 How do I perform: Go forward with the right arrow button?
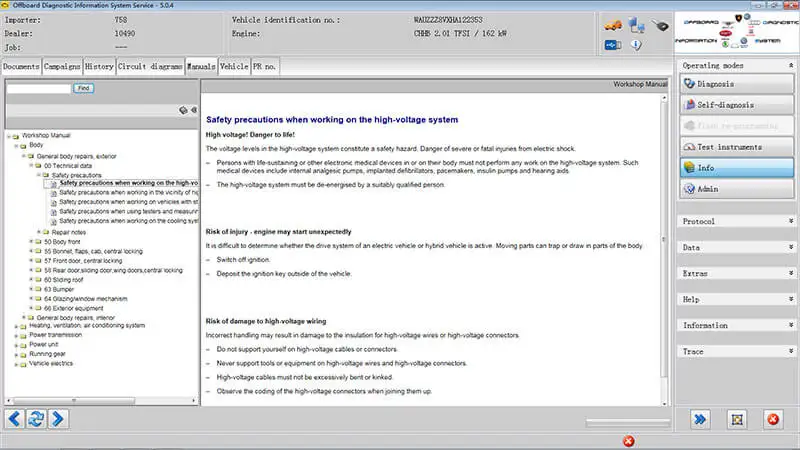58,419
